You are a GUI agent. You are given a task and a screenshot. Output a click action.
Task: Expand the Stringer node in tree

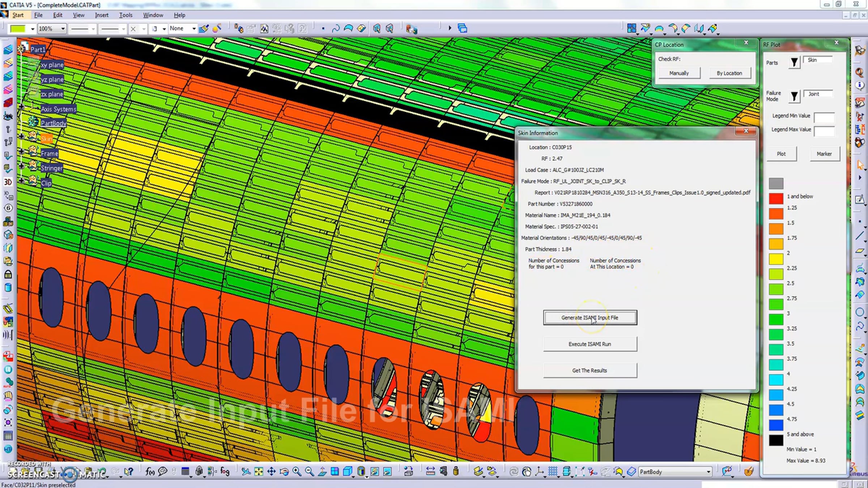pyautogui.click(x=21, y=166)
